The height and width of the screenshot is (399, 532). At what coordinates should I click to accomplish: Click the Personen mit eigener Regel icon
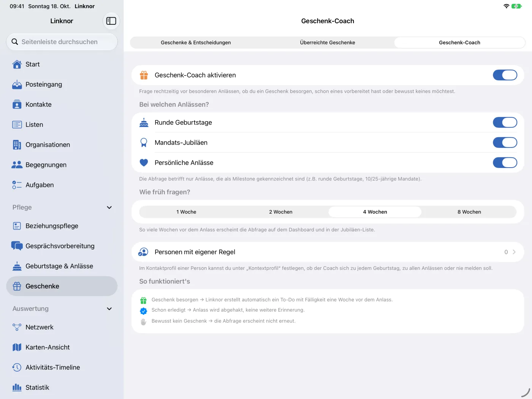click(x=144, y=252)
